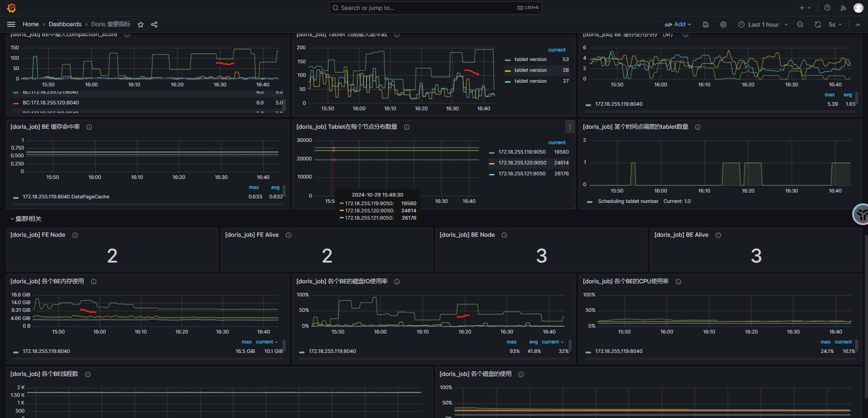Refresh the dashboard now
Screen dimensions: 868x418
(818, 24)
